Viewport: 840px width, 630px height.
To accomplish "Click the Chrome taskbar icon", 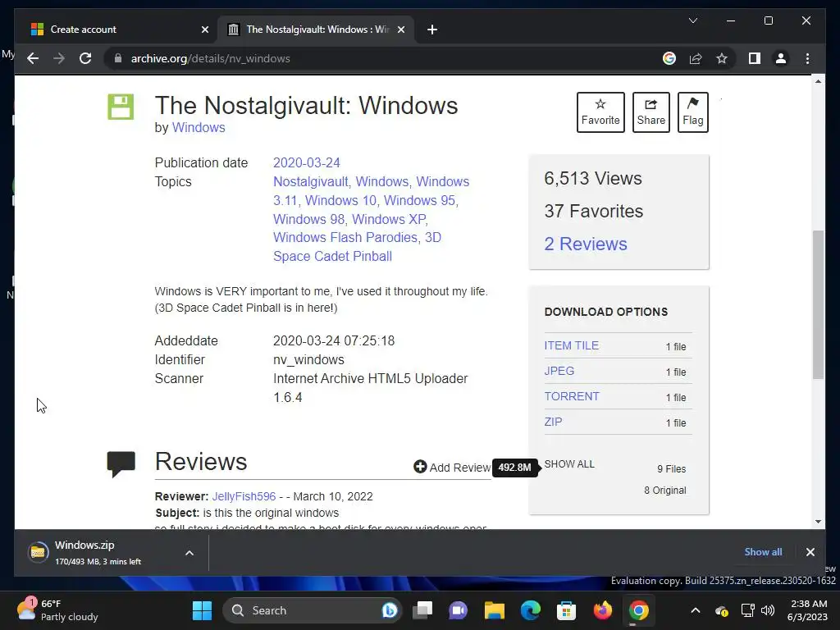I will click(x=638, y=610).
